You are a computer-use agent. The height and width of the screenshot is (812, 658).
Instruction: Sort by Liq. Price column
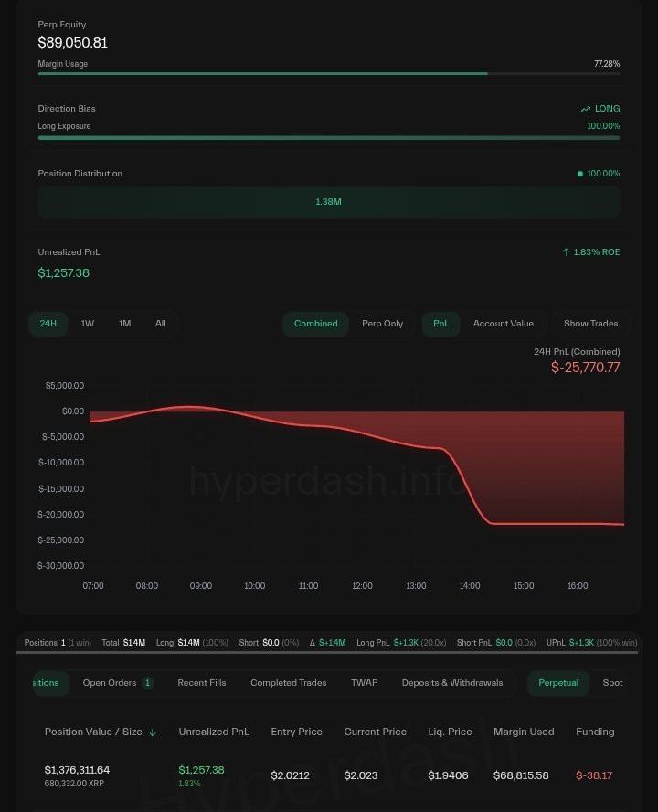pyautogui.click(x=450, y=732)
